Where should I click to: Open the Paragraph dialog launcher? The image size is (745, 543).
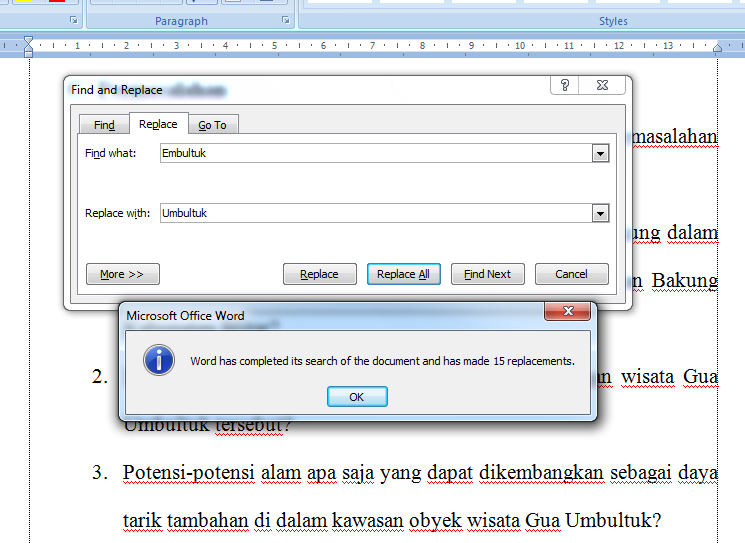pos(286,20)
